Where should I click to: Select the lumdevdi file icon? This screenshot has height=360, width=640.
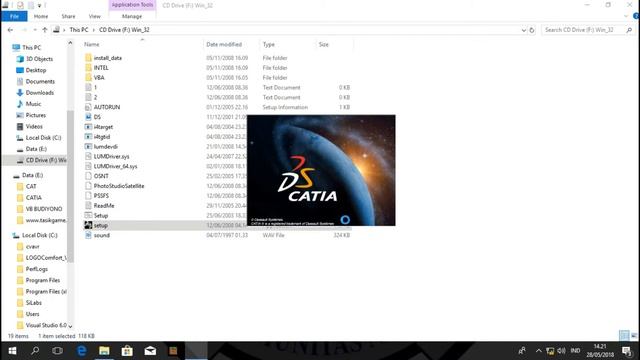click(88, 147)
